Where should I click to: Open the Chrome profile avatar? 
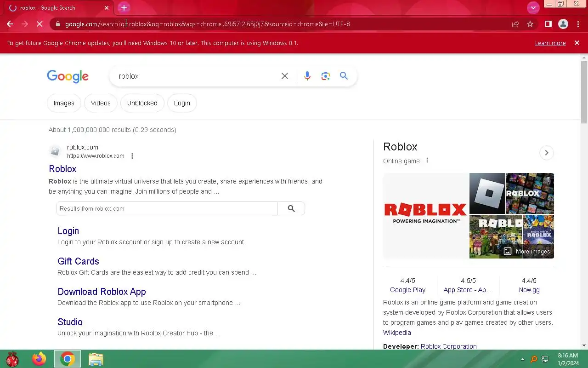click(x=563, y=24)
